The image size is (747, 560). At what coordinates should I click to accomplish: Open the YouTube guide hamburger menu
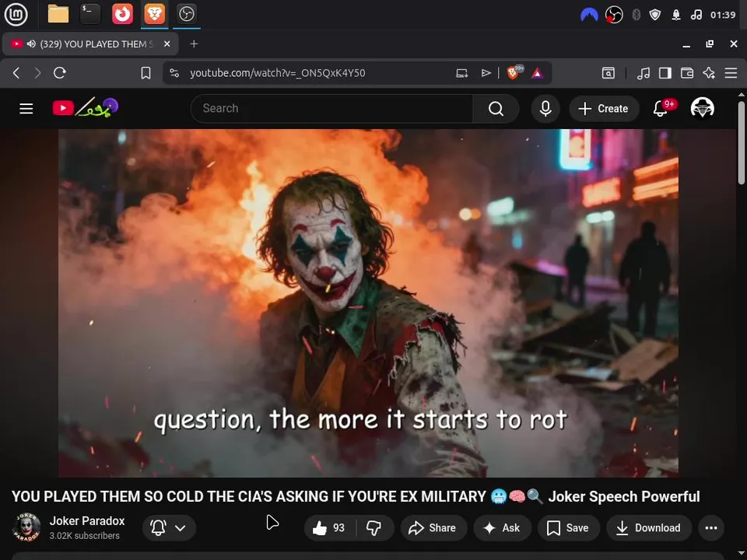pyautogui.click(x=26, y=109)
